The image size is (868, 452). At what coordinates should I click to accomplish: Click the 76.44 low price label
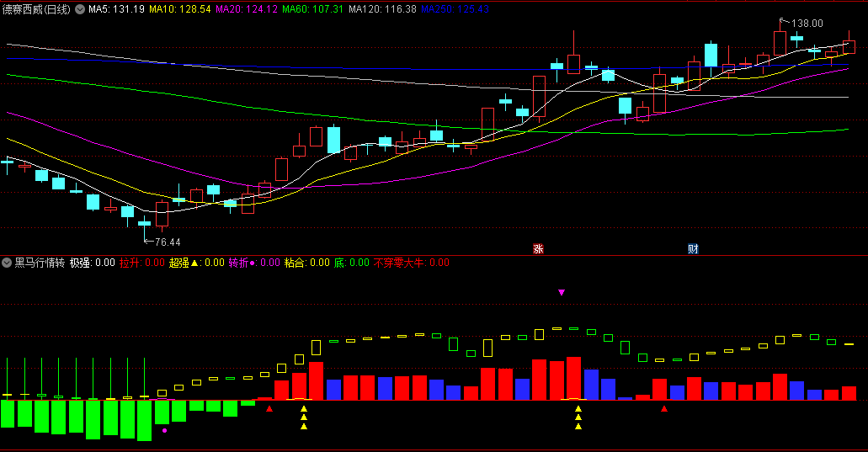(168, 242)
